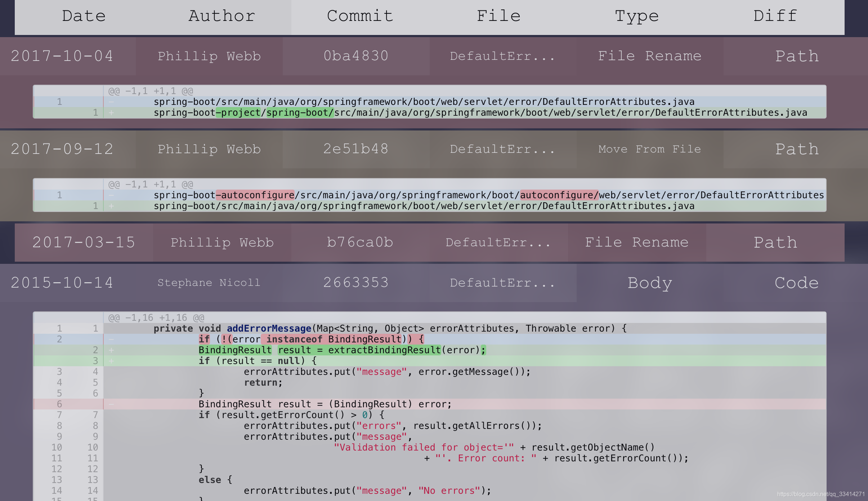Open commit 2663353
Screen dimensions: 868x501
[x=356, y=283]
